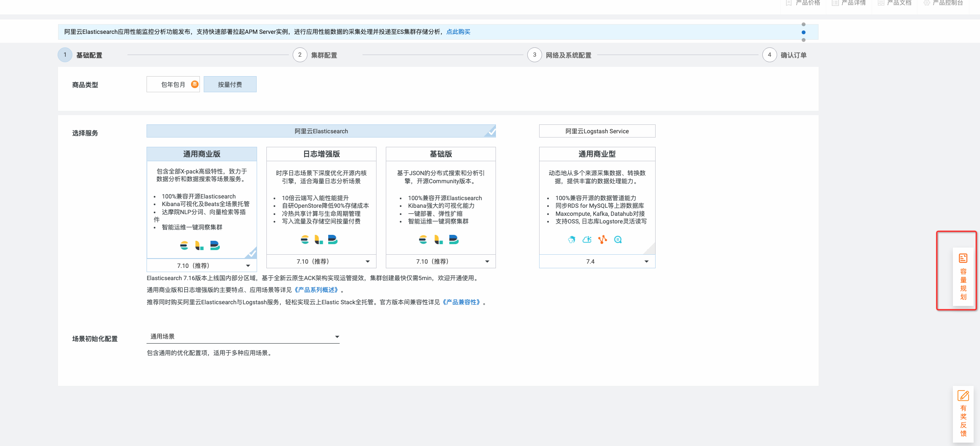
Task: Select 基础版 edition card header
Action: 441,154
